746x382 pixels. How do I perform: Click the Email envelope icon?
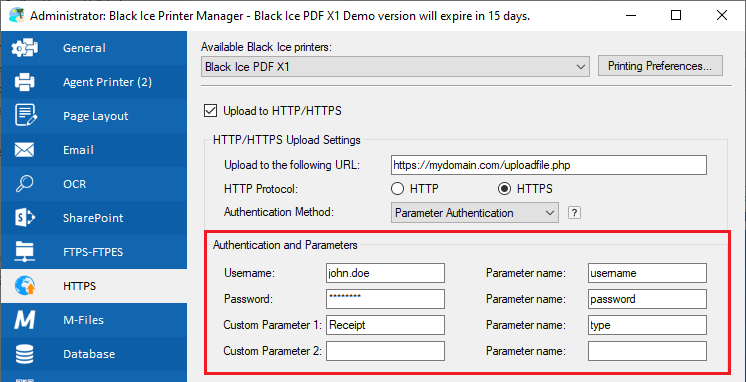[24, 150]
